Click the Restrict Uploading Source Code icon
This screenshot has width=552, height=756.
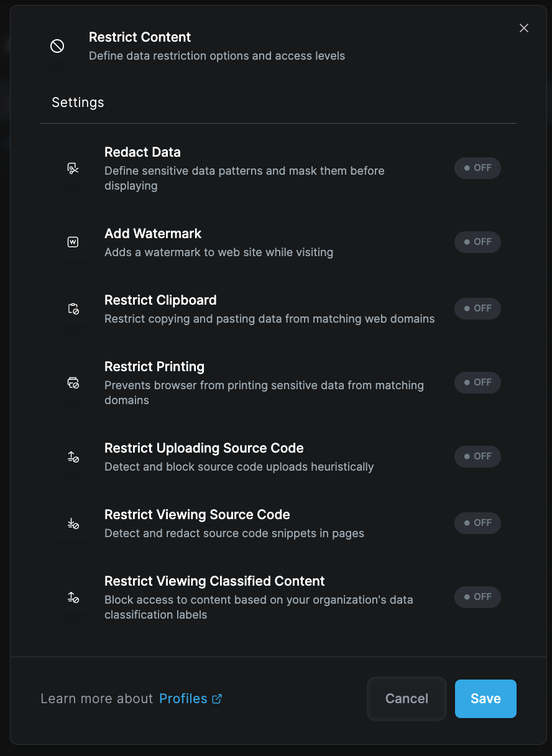click(x=73, y=456)
